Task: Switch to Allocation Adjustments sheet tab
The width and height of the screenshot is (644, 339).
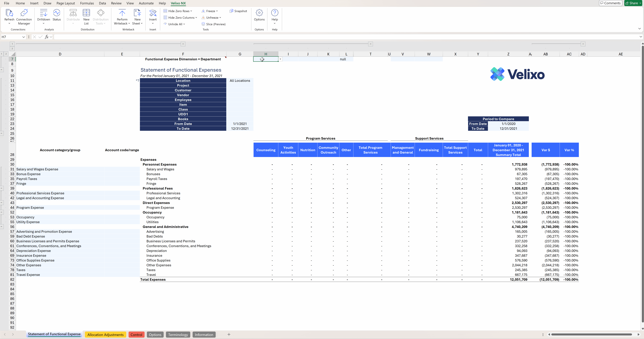Action: pos(105,335)
